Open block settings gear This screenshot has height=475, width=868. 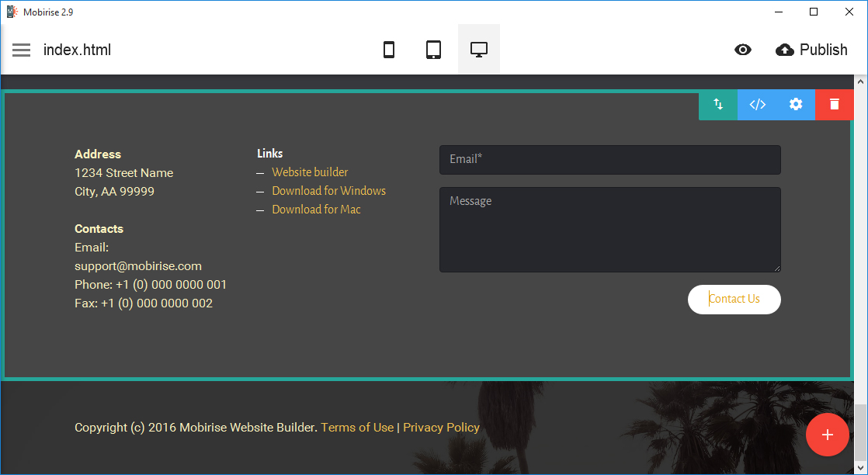(x=796, y=104)
